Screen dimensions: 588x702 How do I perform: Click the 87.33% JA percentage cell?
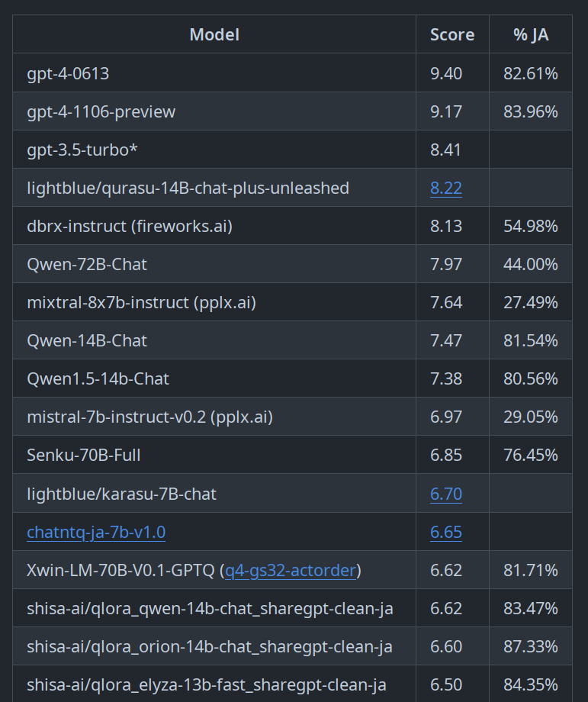click(531, 646)
